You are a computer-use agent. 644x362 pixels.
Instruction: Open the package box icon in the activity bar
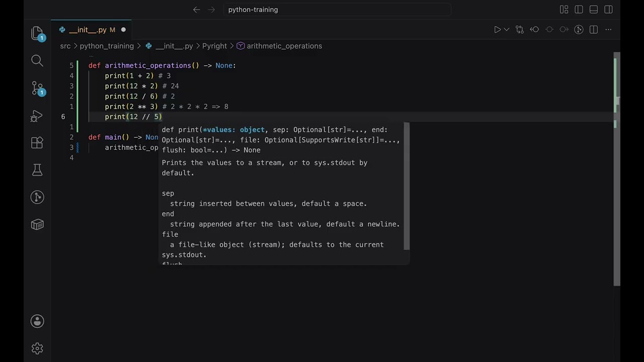coord(37,224)
